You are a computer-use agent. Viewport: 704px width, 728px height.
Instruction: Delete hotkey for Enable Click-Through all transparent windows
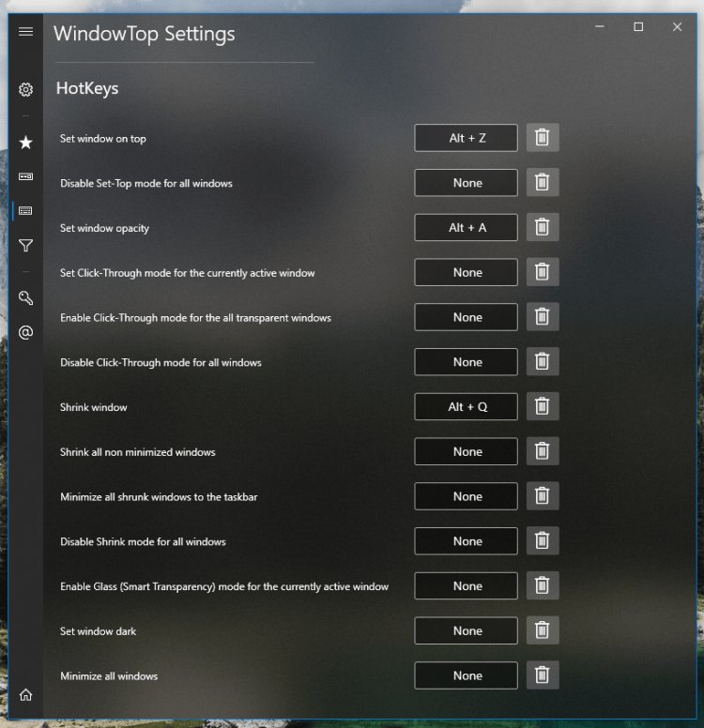(x=543, y=317)
